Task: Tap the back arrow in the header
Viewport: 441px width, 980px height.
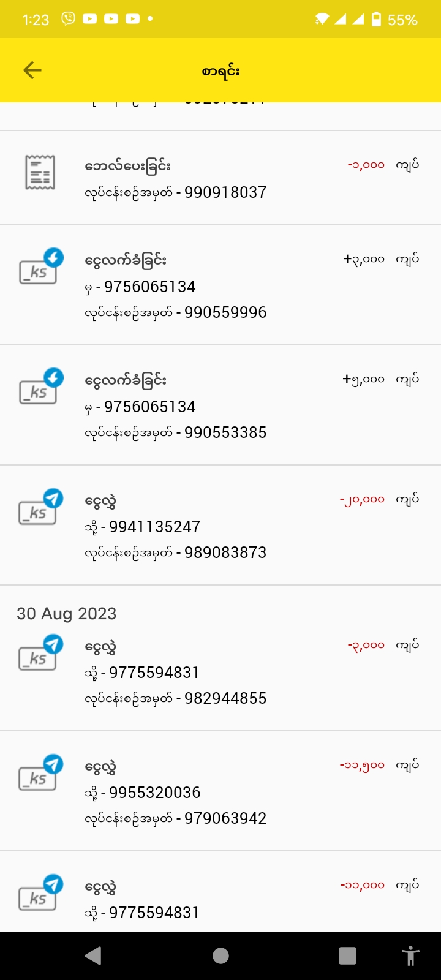Action: click(x=32, y=70)
